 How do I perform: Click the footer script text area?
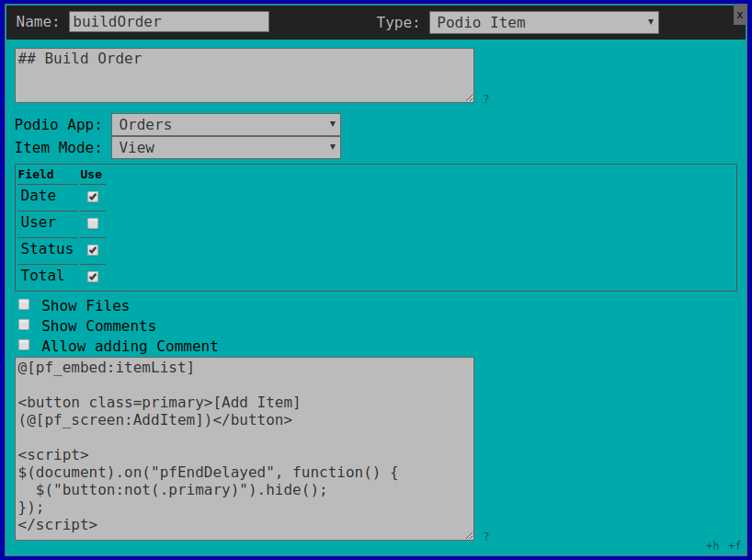[245, 449]
